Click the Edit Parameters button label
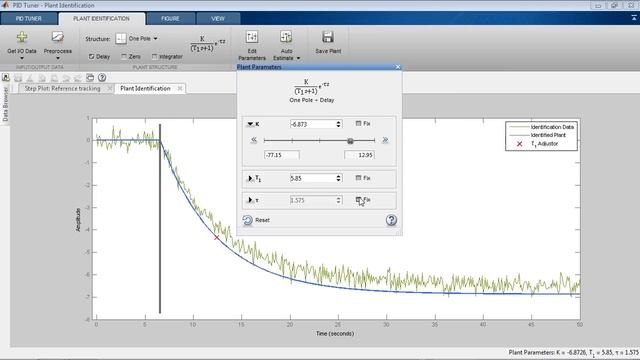 [x=252, y=55]
